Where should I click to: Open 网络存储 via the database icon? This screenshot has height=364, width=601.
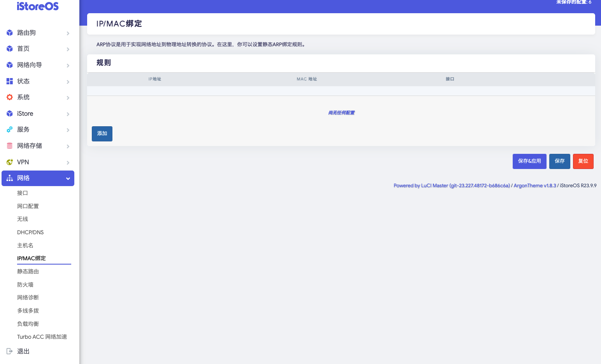pyautogui.click(x=9, y=146)
